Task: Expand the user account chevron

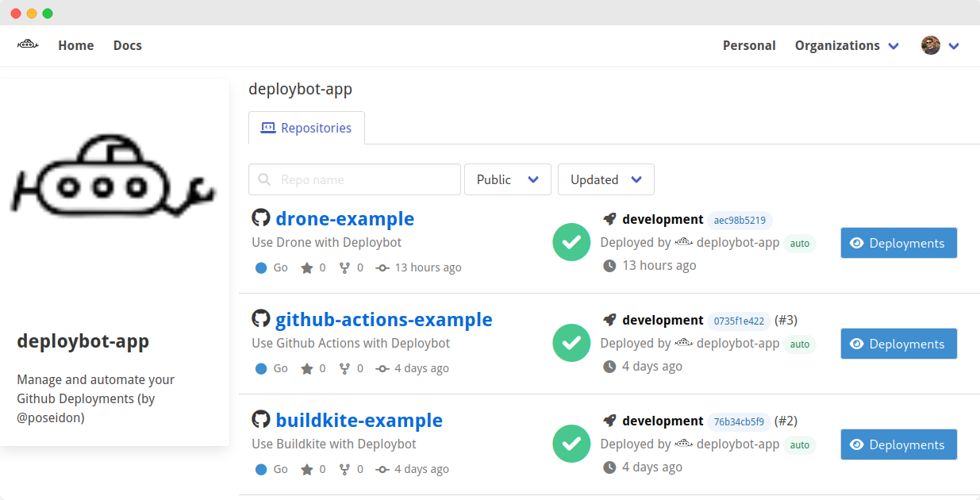Action: click(x=954, y=46)
